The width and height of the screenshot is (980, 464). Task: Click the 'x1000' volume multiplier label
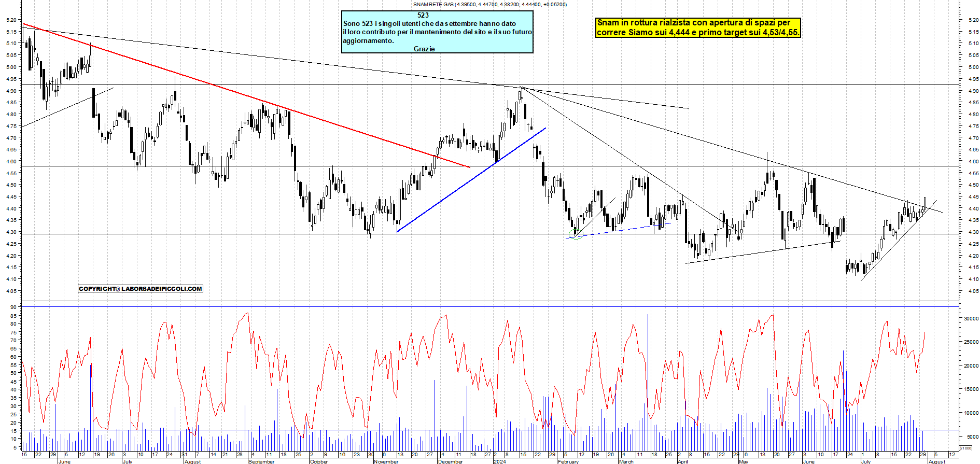coord(966,448)
